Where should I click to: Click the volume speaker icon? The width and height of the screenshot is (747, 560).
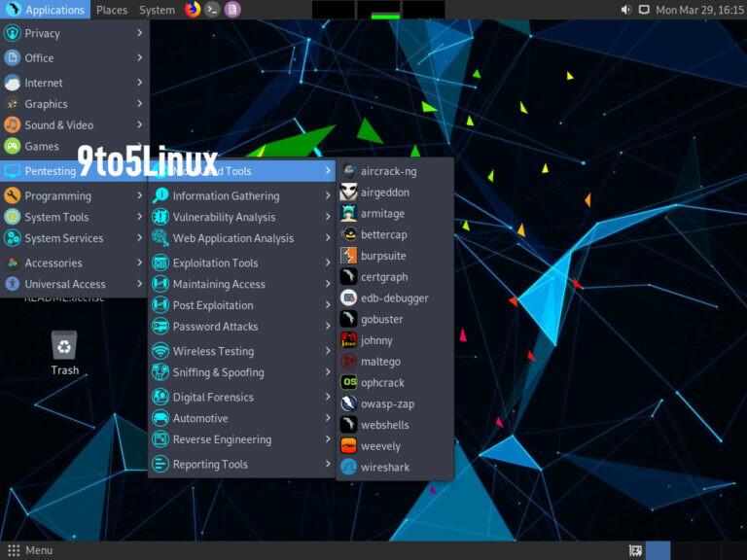click(625, 10)
